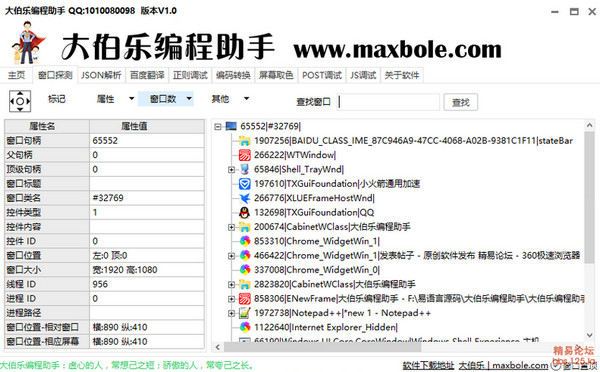The width and height of the screenshot is (600, 372).
Task: Click the 查找 search button
Action: 461,102
